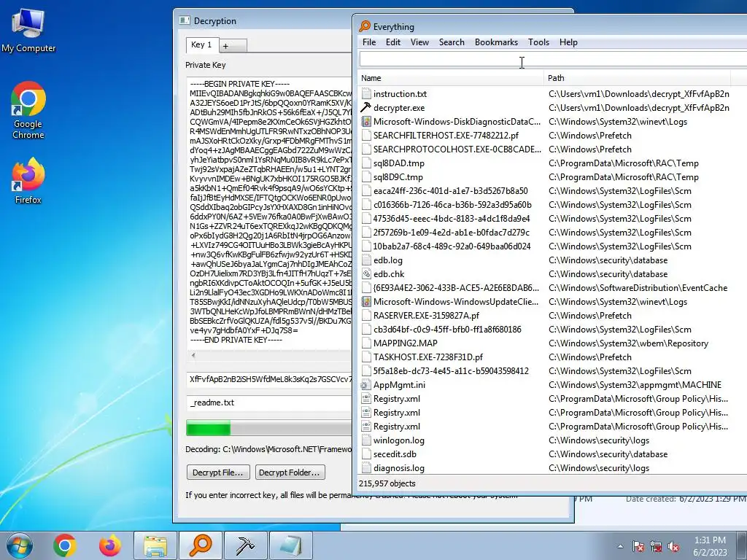Viewport: 747px width, 560px height.
Task: Open the View menu in Everything
Action: 419,42
